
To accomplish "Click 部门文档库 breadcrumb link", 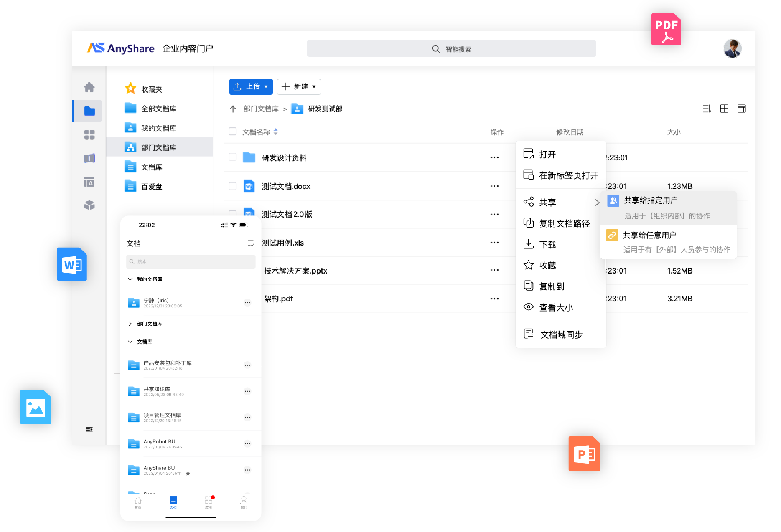I will point(261,109).
